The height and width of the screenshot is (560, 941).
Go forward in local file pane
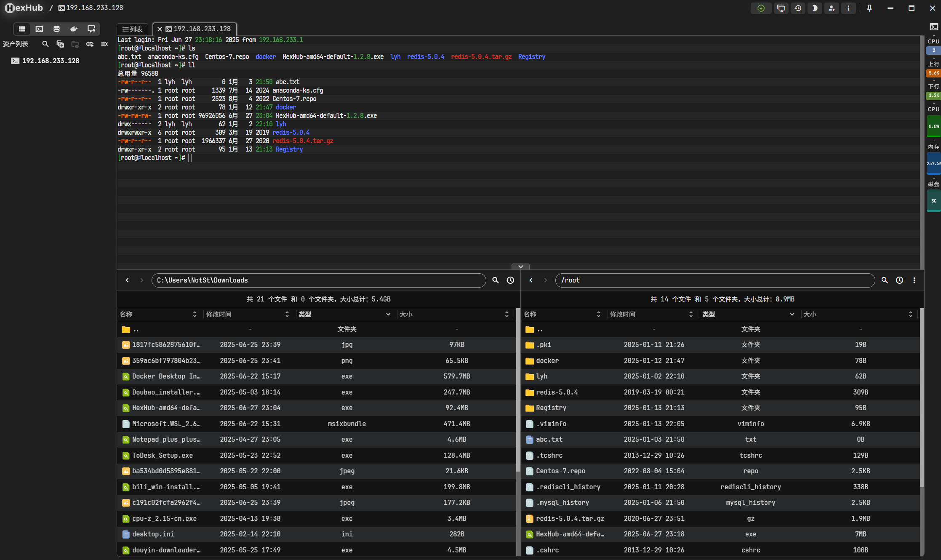(141, 280)
